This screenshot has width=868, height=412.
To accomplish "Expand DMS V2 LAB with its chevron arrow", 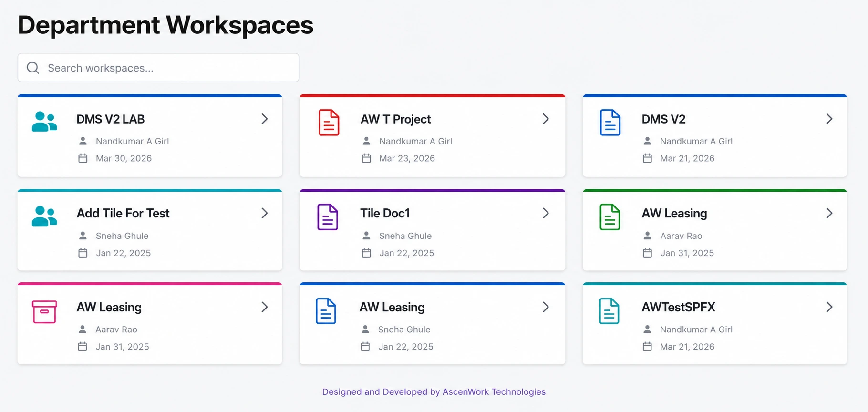I will pyautogui.click(x=265, y=119).
